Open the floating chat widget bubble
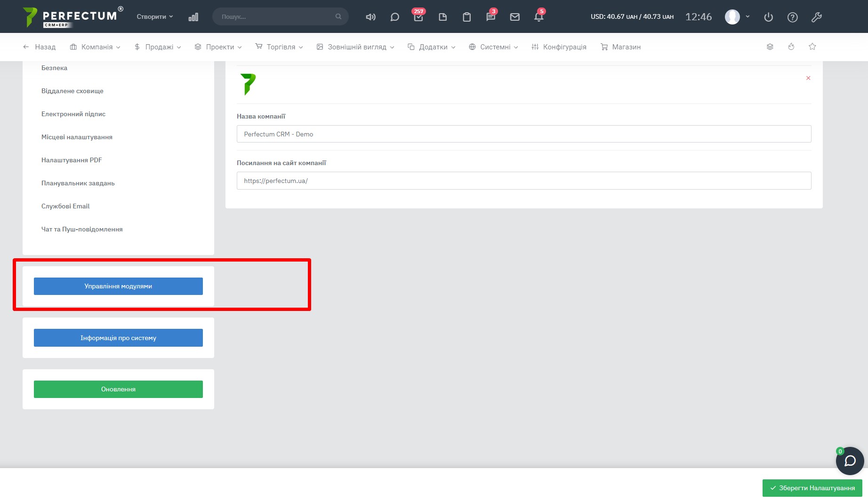The height and width of the screenshot is (501, 868). click(x=850, y=461)
